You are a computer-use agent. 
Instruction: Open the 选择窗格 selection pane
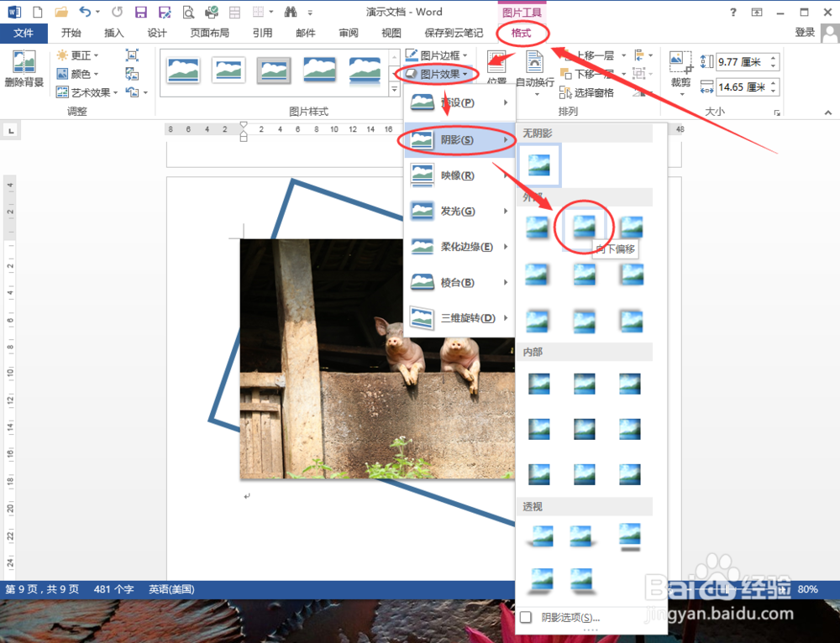(586, 92)
